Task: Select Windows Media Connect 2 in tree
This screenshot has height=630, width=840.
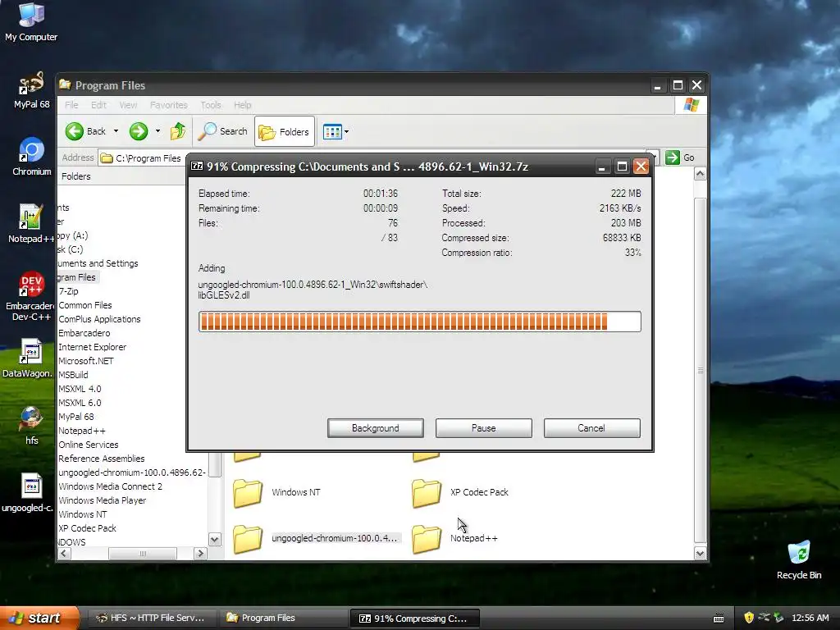Action: [111, 486]
